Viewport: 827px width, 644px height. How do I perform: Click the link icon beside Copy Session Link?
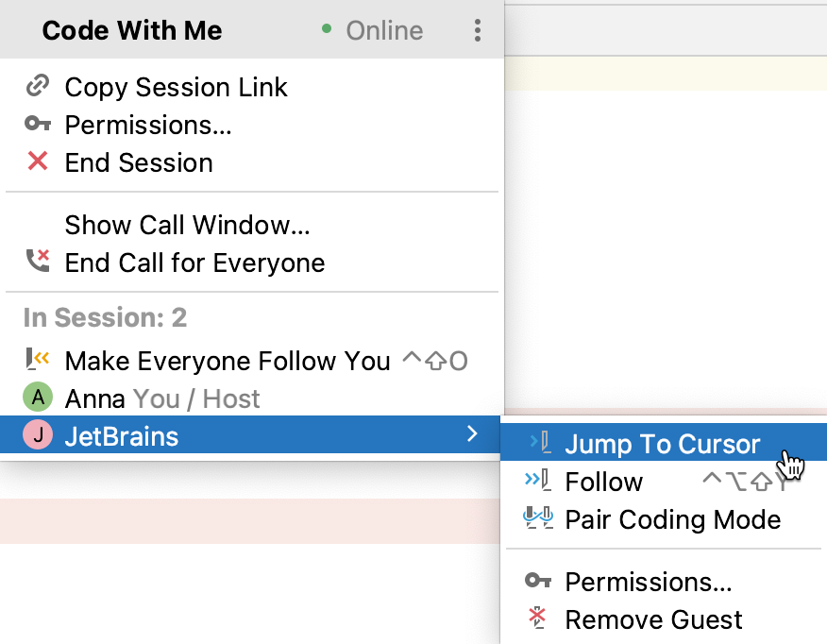click(x=37, y=87)
